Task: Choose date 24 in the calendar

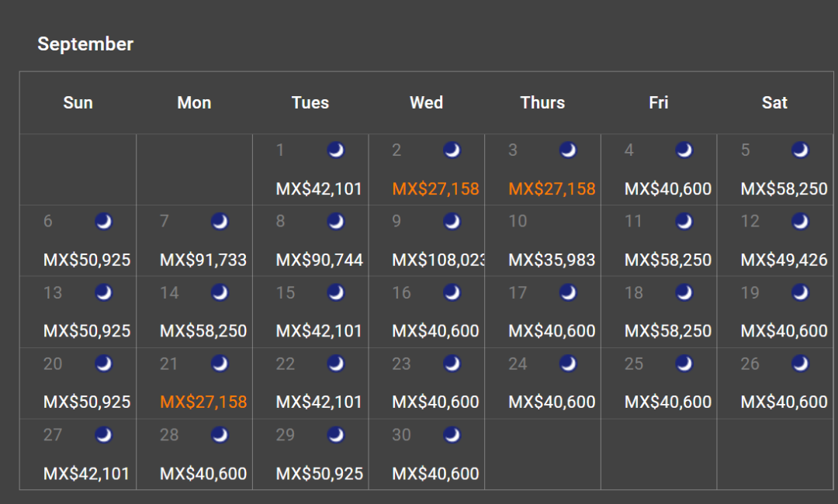Action: pos(518,364)
